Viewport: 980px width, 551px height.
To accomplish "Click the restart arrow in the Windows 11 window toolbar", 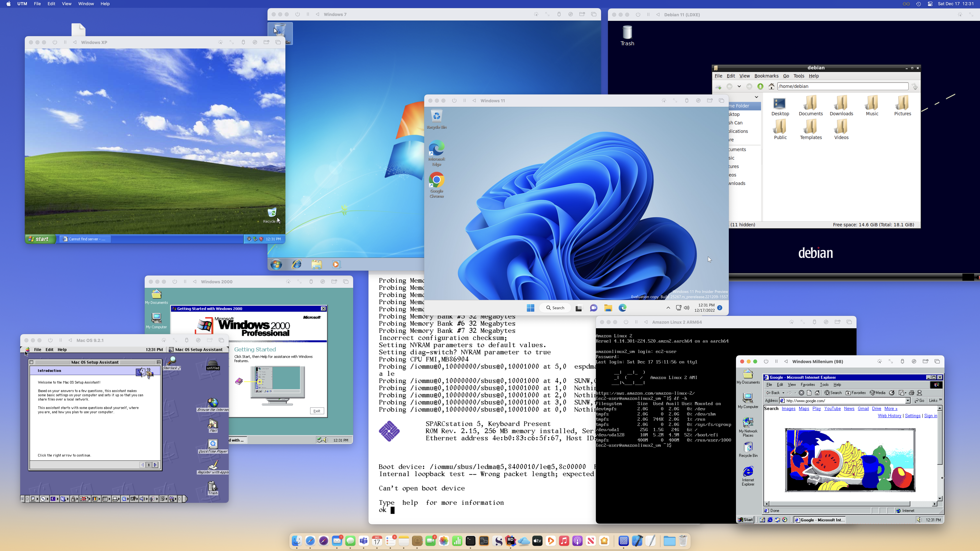I will (474, 101).
